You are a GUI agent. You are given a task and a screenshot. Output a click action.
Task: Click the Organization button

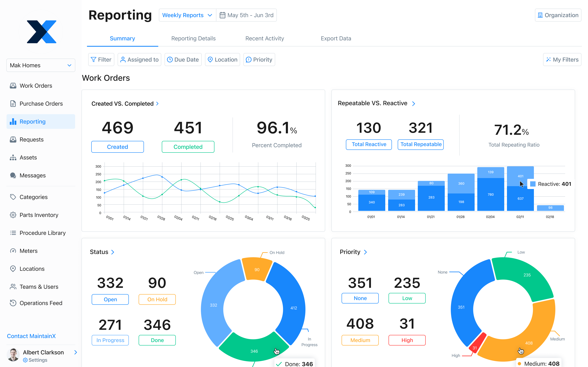[558, 15]
